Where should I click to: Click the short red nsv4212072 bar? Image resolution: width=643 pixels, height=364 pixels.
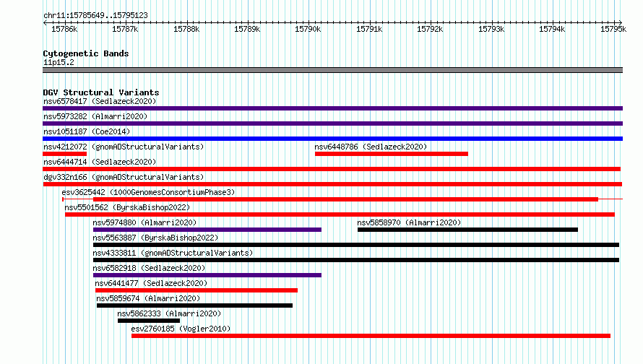(65, 154)
